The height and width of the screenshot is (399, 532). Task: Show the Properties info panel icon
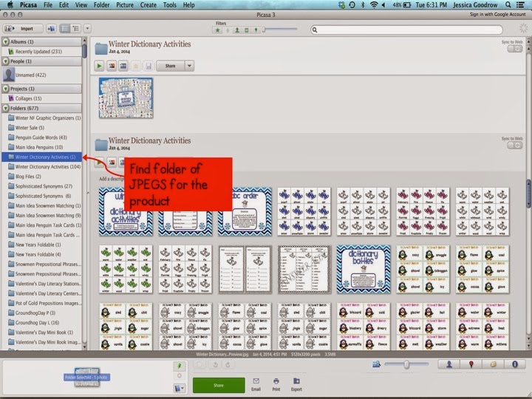(515, 364)
